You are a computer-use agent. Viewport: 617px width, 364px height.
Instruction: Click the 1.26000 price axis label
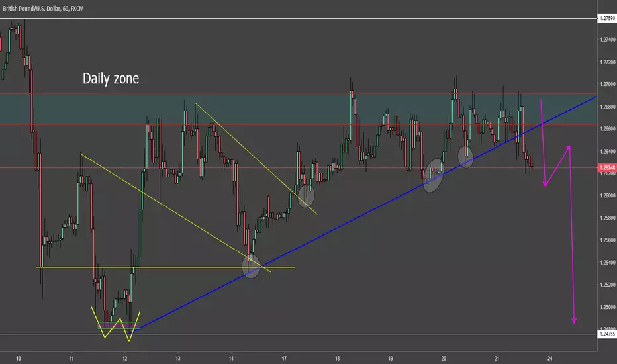(608, 196)
